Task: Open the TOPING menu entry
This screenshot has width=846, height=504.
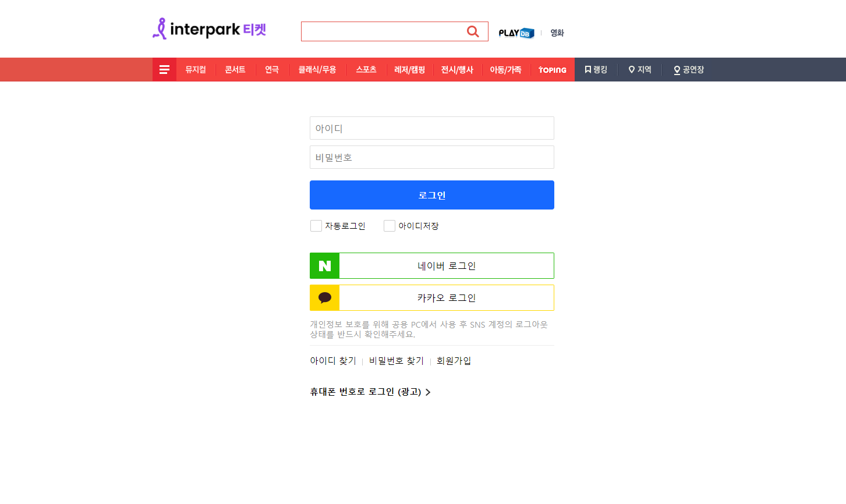Action: 552,69
